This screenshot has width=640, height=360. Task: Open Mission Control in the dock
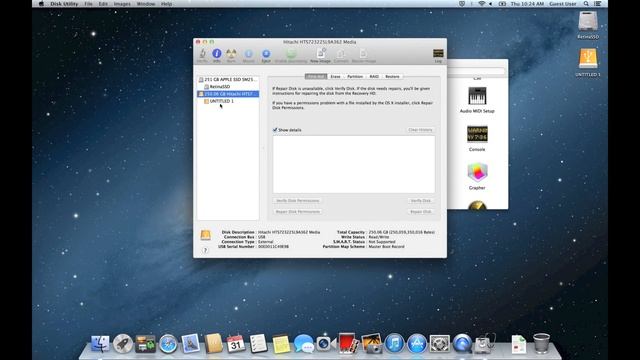click(x=146, y=344)
